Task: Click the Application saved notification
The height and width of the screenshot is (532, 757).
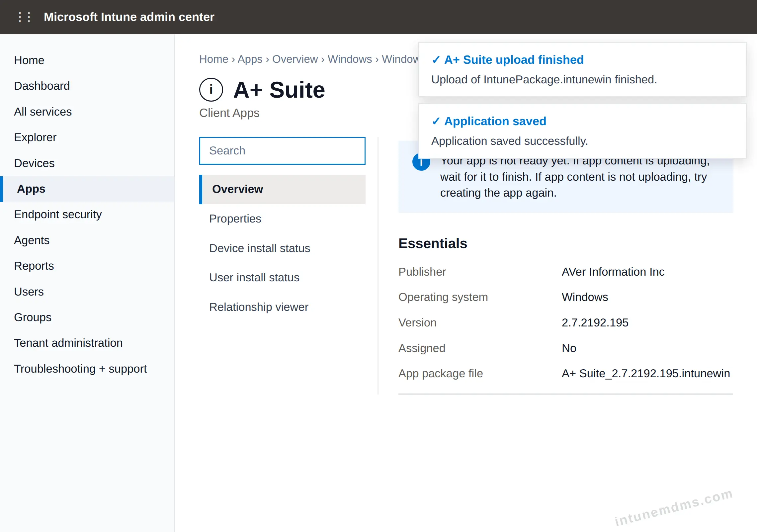Action: click(582, 131)
